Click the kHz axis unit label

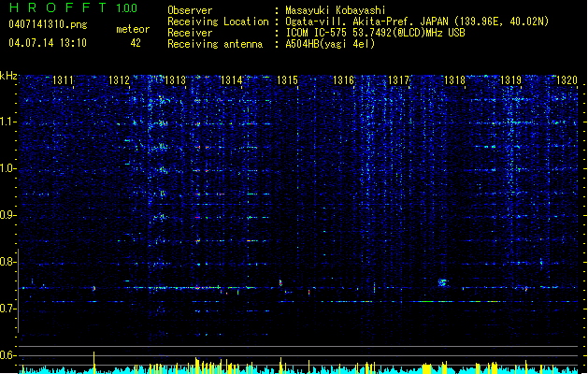8,76
